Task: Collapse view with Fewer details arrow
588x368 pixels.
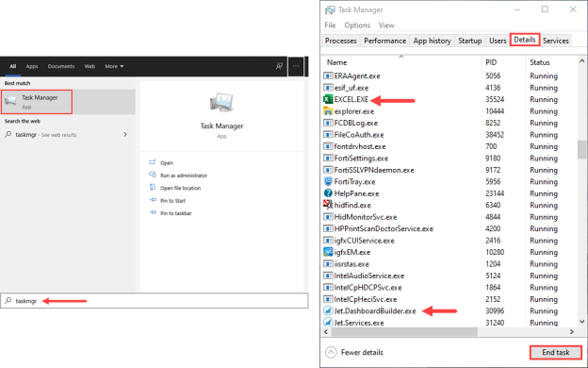Action: point(331,352)
